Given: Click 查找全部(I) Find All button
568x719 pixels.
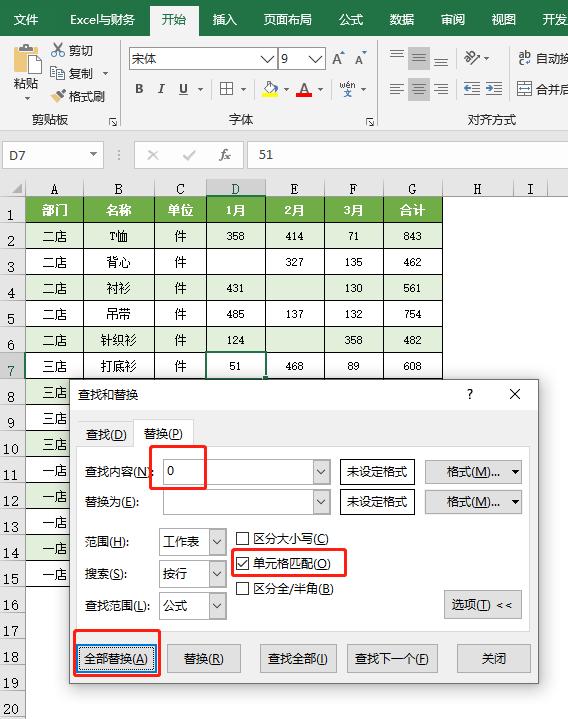Looking at the screenshot, I should (298, 658).
